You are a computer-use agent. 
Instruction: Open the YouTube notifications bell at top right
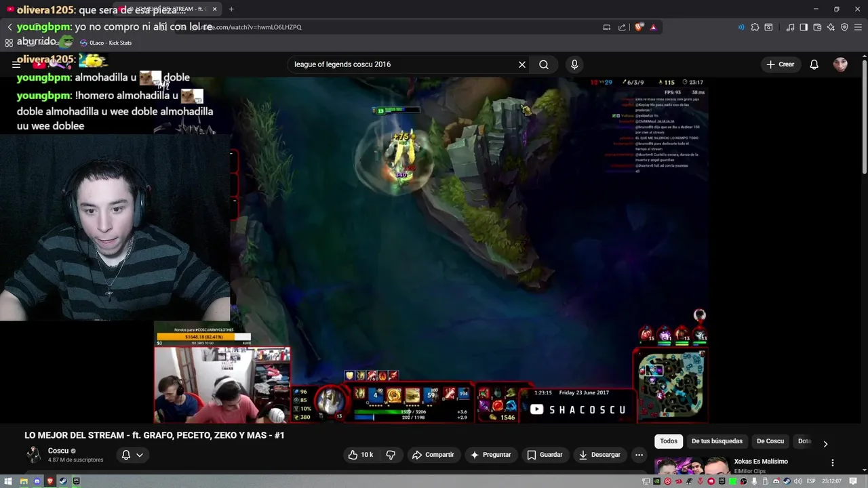pos(814,64)
